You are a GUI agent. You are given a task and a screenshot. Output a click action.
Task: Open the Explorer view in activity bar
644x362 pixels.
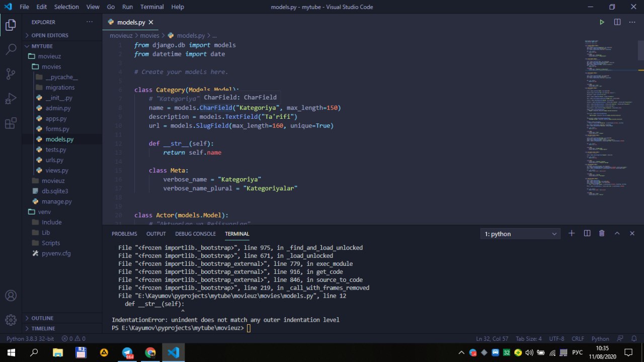[x=11, y=25]
